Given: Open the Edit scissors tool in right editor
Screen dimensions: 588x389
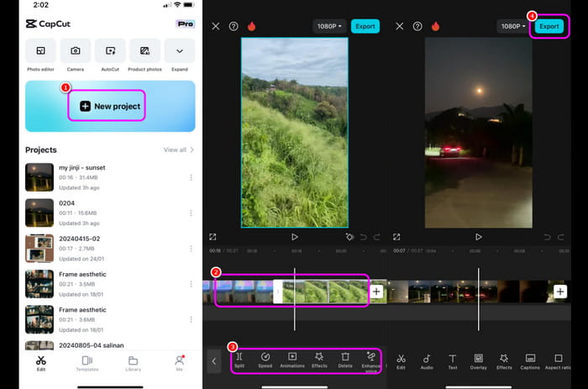Looking at the screenshot, I should [x=401, y=361].
